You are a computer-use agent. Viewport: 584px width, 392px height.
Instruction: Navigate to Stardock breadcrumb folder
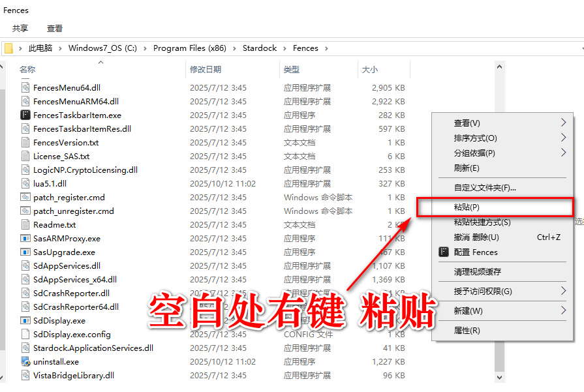click(260, 48)
